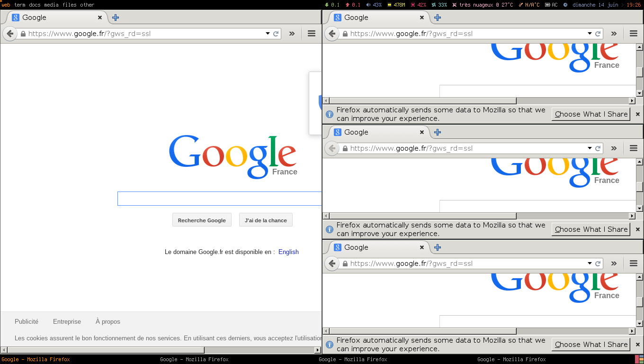644x364 pixels.
Task: Go back in the top-right Firefox window
Action: point(332,34)
